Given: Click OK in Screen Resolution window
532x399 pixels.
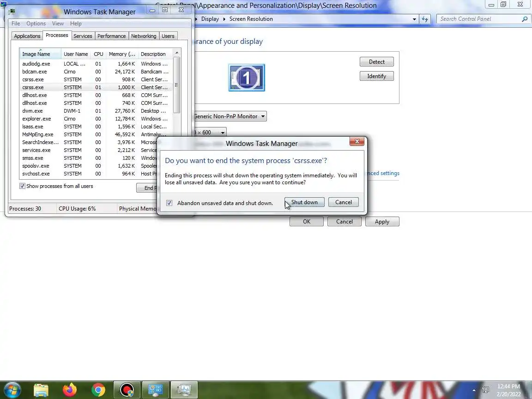Looking at the screenshot, I should [306, 222].
